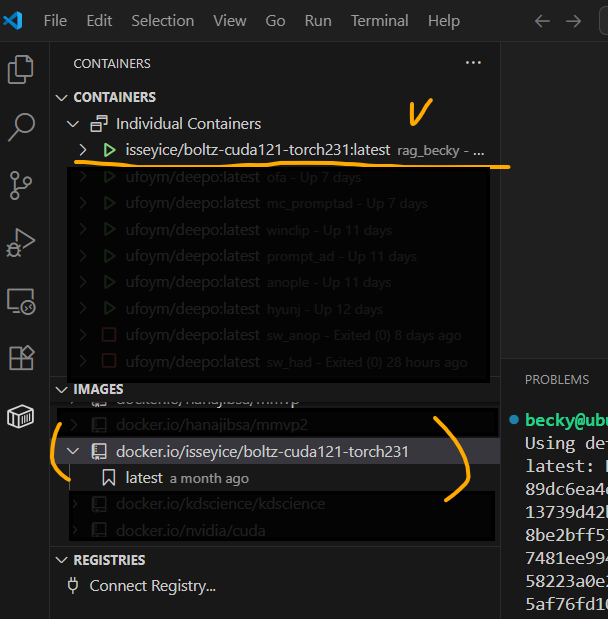Click the VS Code logo icon
Viewport: 608px width, 619px height.
point(13,21)
